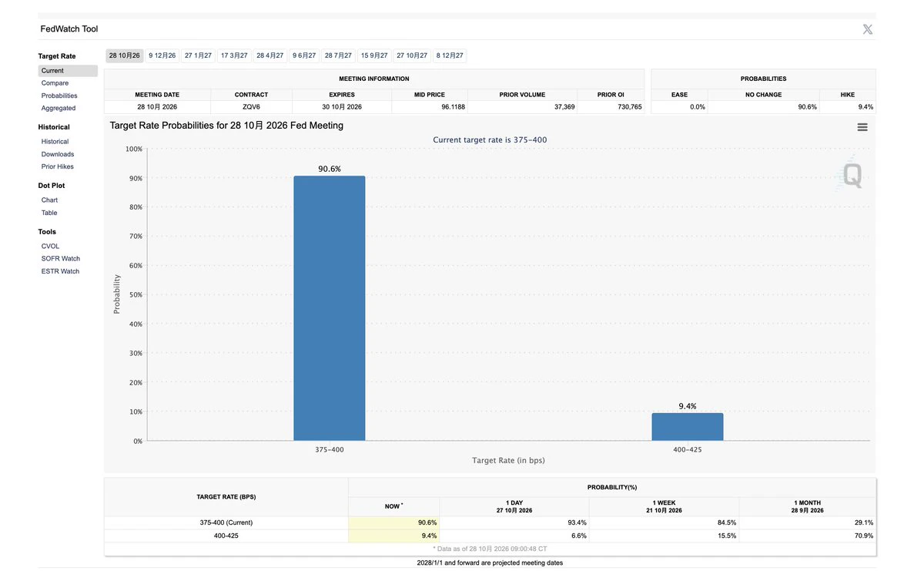Select the 17 3月27 meeting tab
The height and width of the screenshot is (571, 924).
click(234, 55)
